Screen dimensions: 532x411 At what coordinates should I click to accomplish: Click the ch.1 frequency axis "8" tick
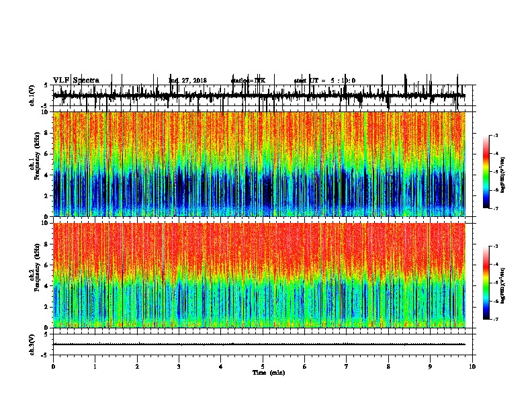coord(47,133)
